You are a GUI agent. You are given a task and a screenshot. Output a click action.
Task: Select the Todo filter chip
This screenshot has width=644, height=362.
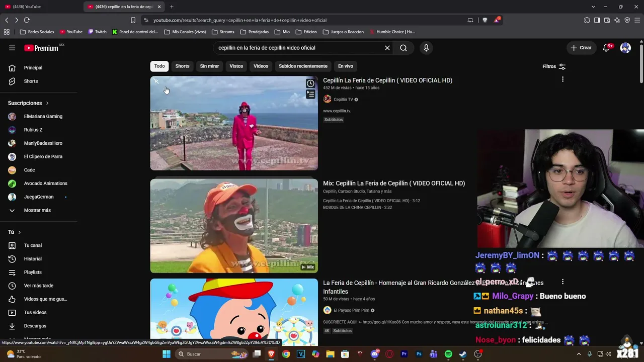(x=159, y=66)
